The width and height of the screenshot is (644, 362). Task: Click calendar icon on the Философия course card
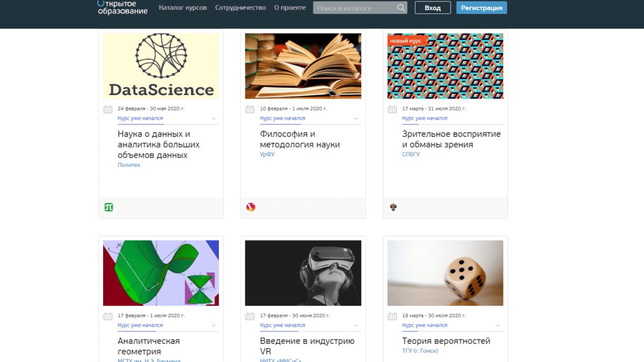(x=250, y=109)
